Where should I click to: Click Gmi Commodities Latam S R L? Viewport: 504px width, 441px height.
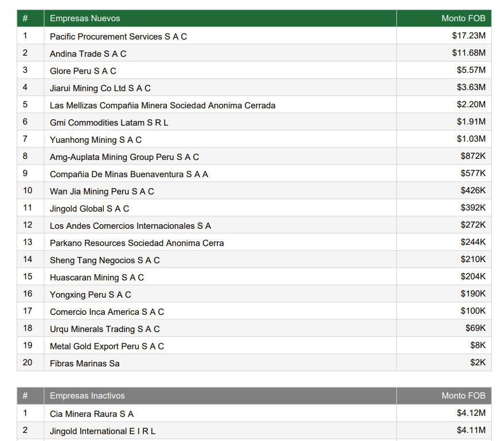pos(109,122)
